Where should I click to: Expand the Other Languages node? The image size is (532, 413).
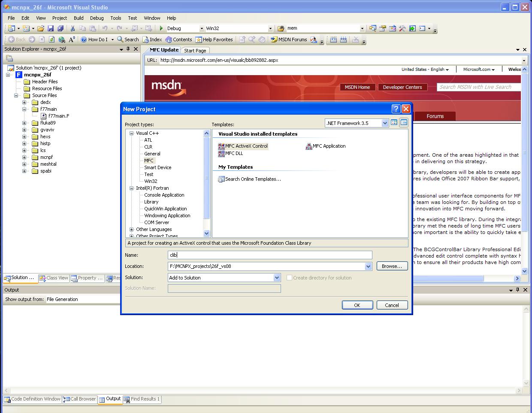click(x=132, y=229)
